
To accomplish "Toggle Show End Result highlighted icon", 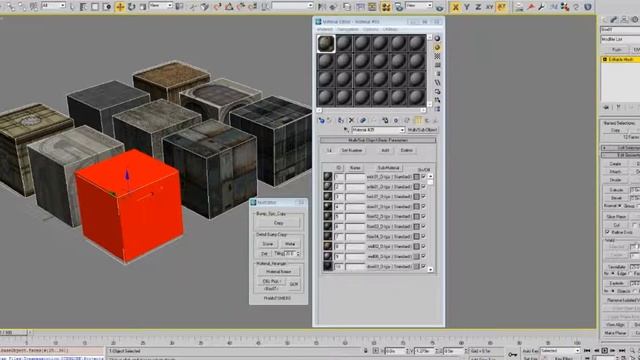I will 418,120.
